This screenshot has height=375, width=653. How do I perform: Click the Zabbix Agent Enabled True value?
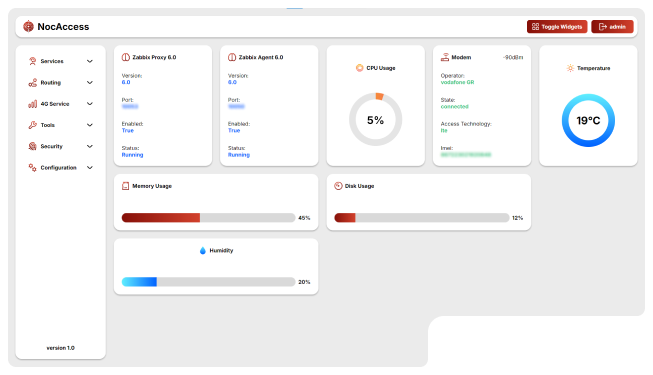pyautogui.click(x=234, y=130)
